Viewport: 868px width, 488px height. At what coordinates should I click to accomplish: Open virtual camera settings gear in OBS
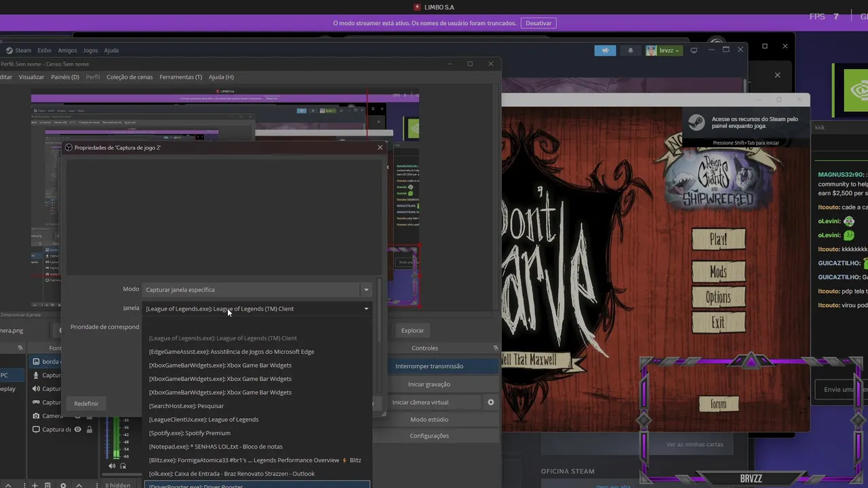[x=491, y=402]
